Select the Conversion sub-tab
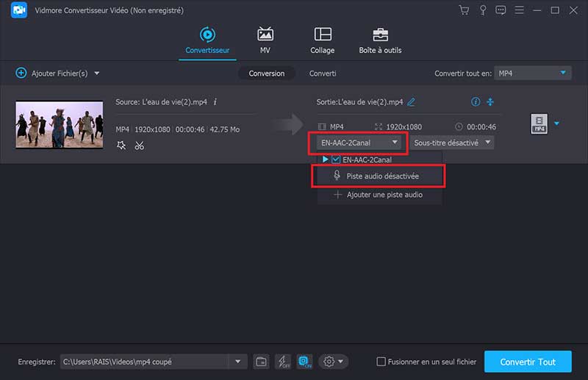This screenshot has width=588, height=380. (267, 74)
